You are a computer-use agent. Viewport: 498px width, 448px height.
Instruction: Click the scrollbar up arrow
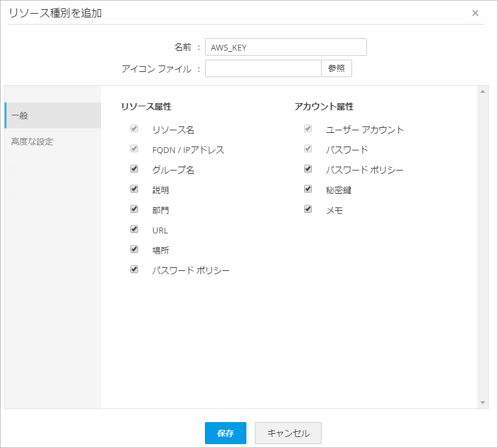coord(483,91)
